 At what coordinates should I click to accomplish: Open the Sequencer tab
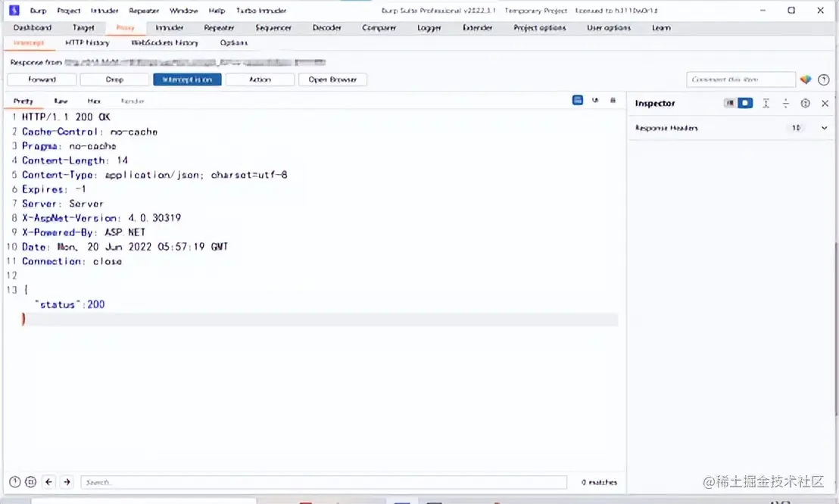[x=273, y=28]
